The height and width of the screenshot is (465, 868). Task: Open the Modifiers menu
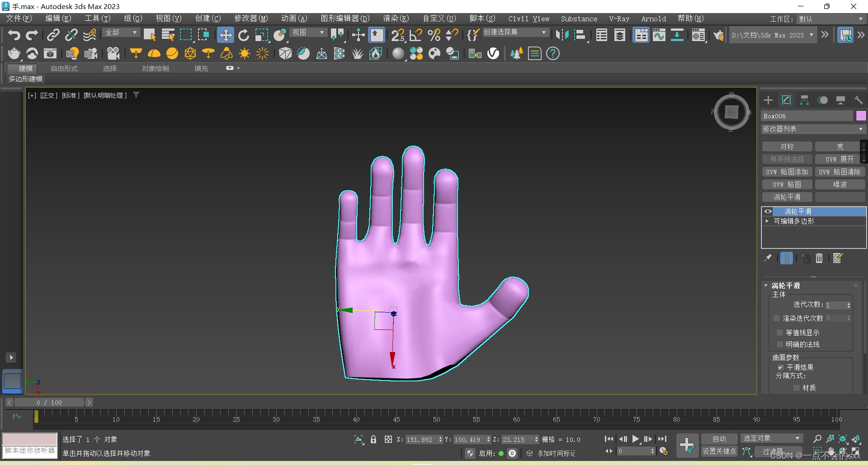251,19
